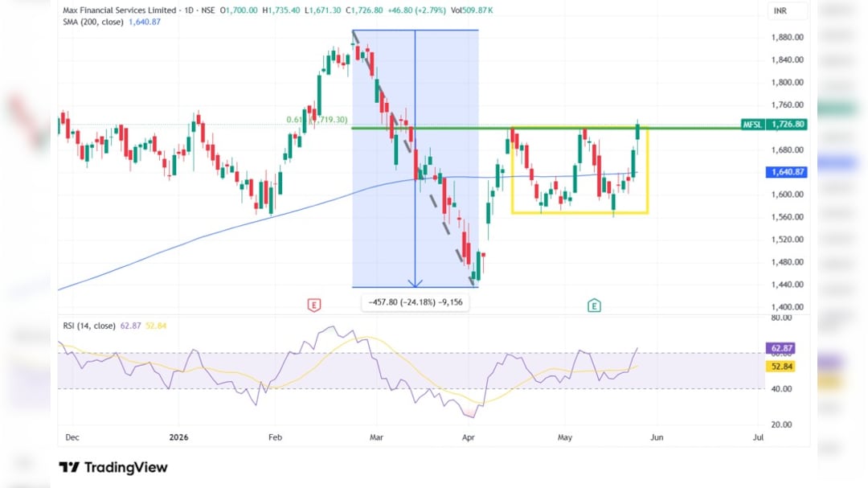The width and height of the screenshot is (868, 488).
Task: Click the red earnings 'E' marker
Action: [314, 306]
